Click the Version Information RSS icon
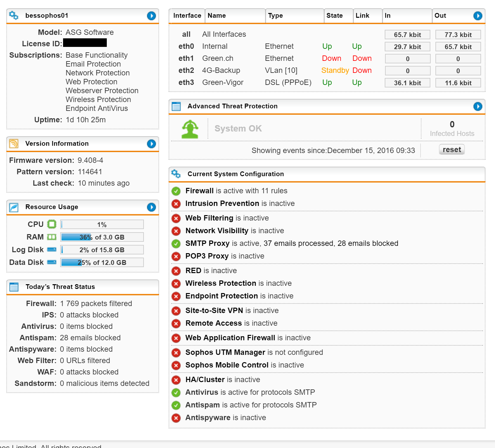This screenshot has height=448, width=495. (x=14, y=144)
